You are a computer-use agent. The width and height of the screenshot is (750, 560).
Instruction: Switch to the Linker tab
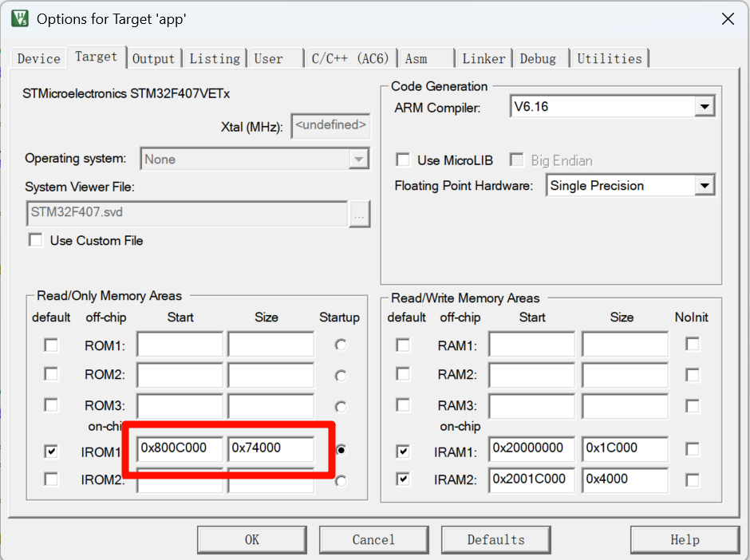(484, 58)
